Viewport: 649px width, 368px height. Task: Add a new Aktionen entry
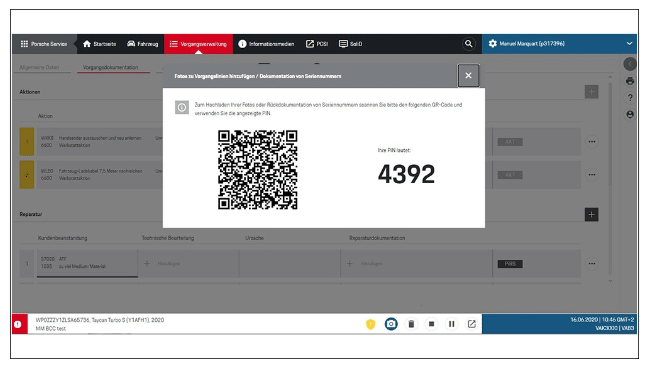(591, 92)
